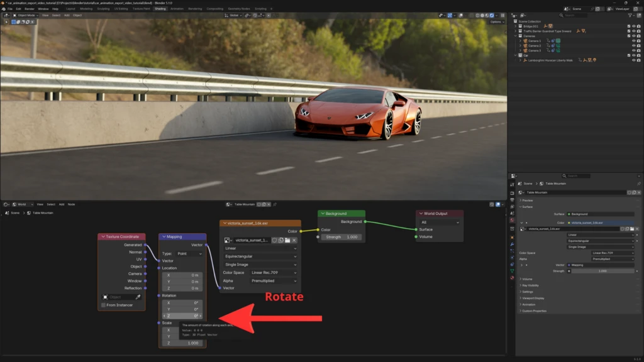This screenshot has height=362, width=644.
Task: Open the Tool properties tab
Action: (x=512, y=185)
